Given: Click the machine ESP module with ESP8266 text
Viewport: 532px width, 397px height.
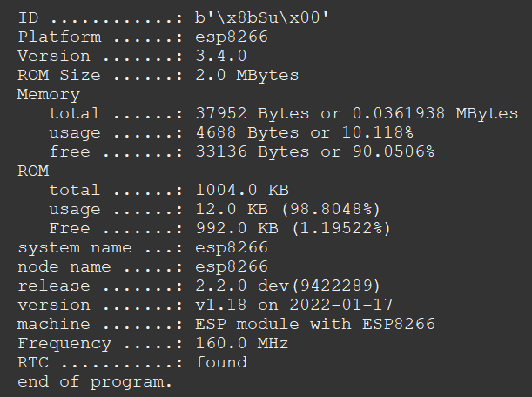Looking at the screenshot, I should click(x=315, y=325).
